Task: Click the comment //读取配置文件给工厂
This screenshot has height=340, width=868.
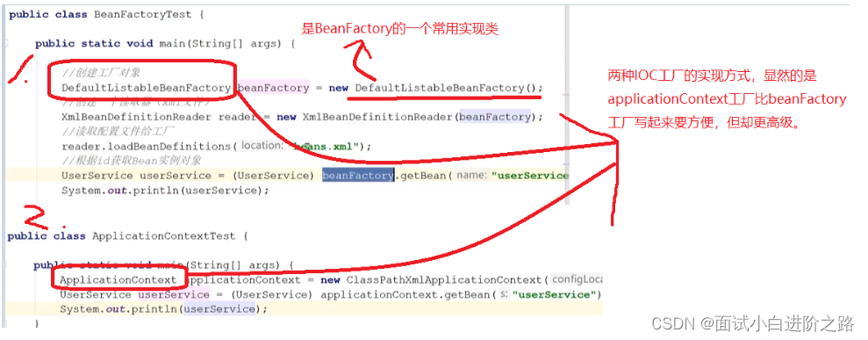Action: tap(118, 132)
